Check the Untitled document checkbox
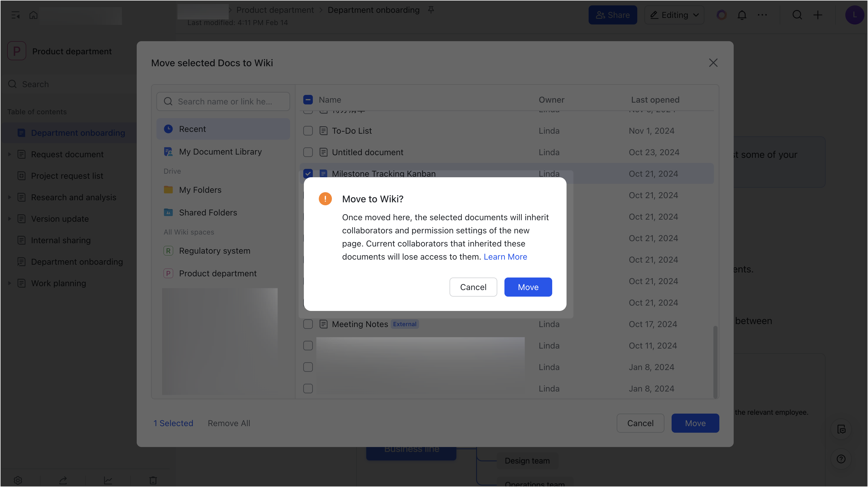 pyautogui.click(x=308, y=152)
